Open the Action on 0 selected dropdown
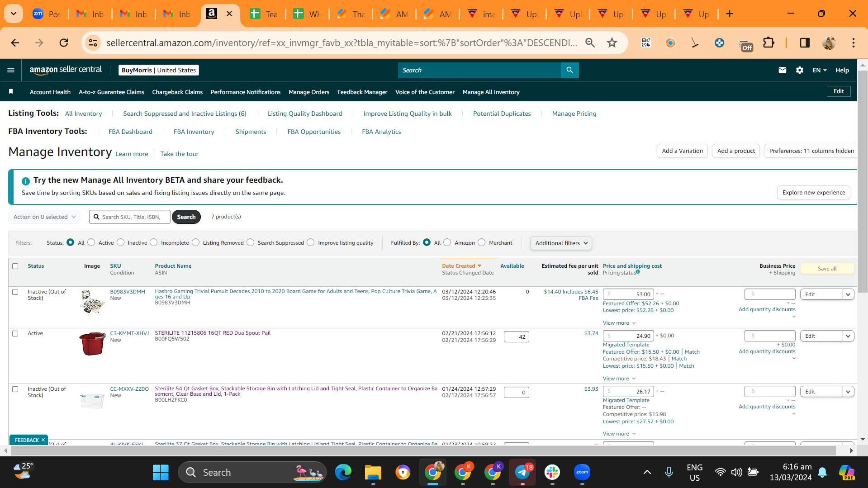Image resolution: width=868 pixels, height=488 pixels. (44, 217)
